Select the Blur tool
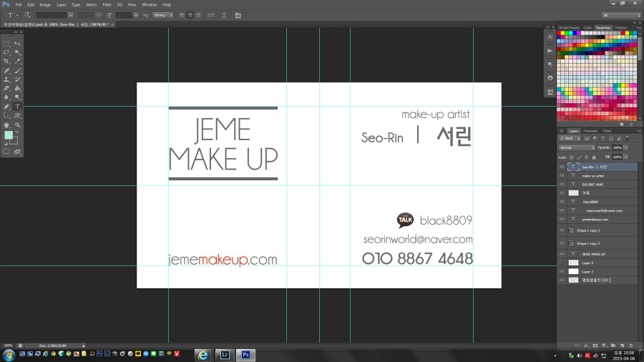This screenshot has width=644, height=362. pos(6,97)
